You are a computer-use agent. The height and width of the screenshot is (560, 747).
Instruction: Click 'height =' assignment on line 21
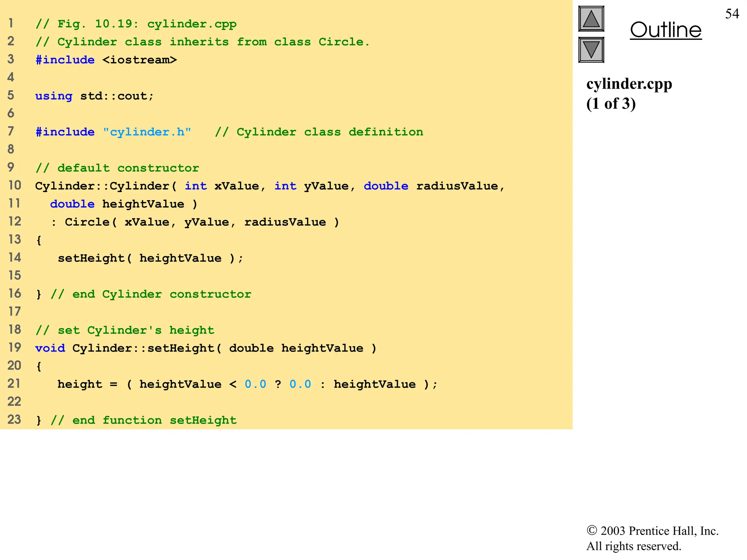pyautogui.click(x=88, y=384)
